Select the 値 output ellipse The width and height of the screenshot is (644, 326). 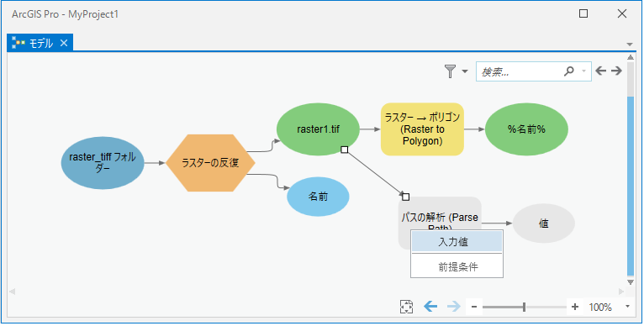click(544, 223)
